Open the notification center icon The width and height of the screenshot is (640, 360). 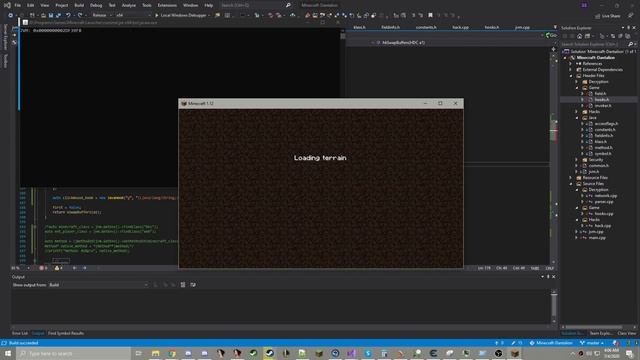click(629, 353)
